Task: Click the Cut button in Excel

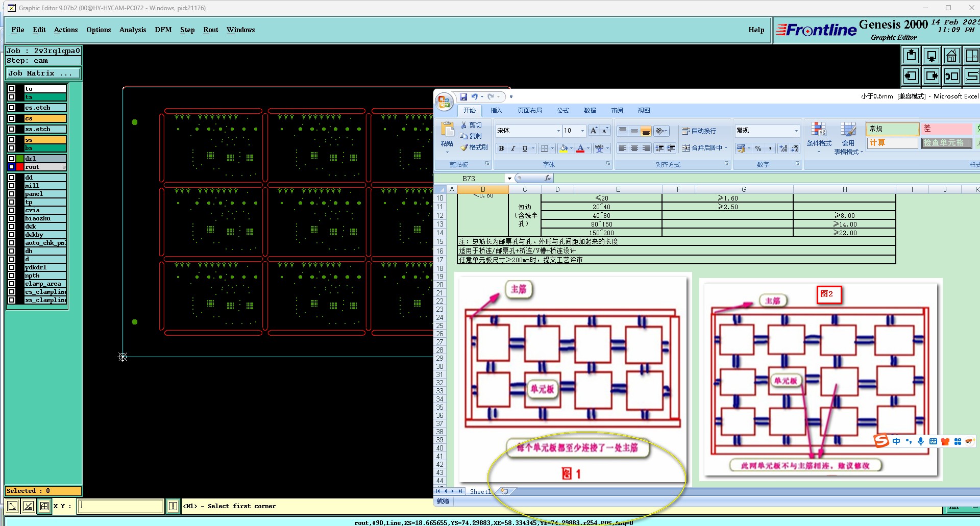Action: point(471,124)
